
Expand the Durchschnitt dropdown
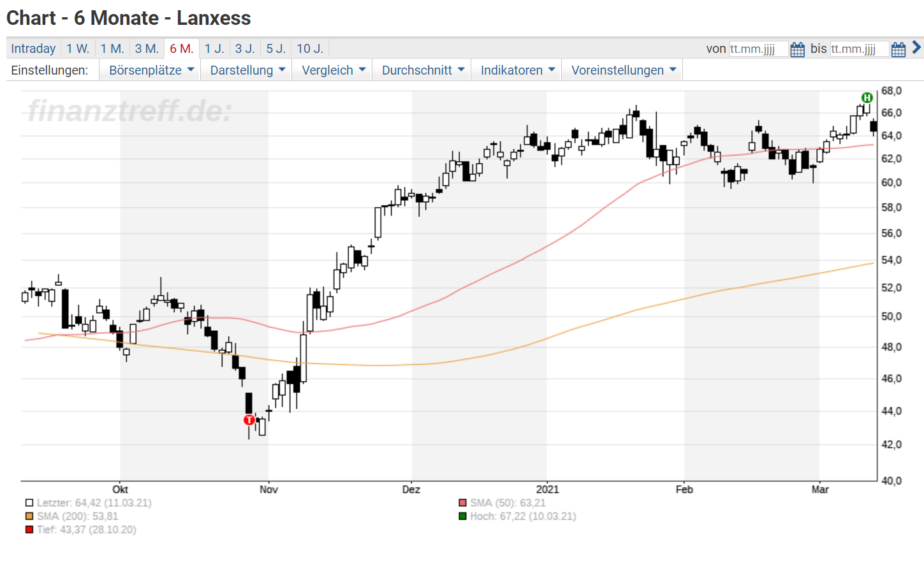click(422, 70)
